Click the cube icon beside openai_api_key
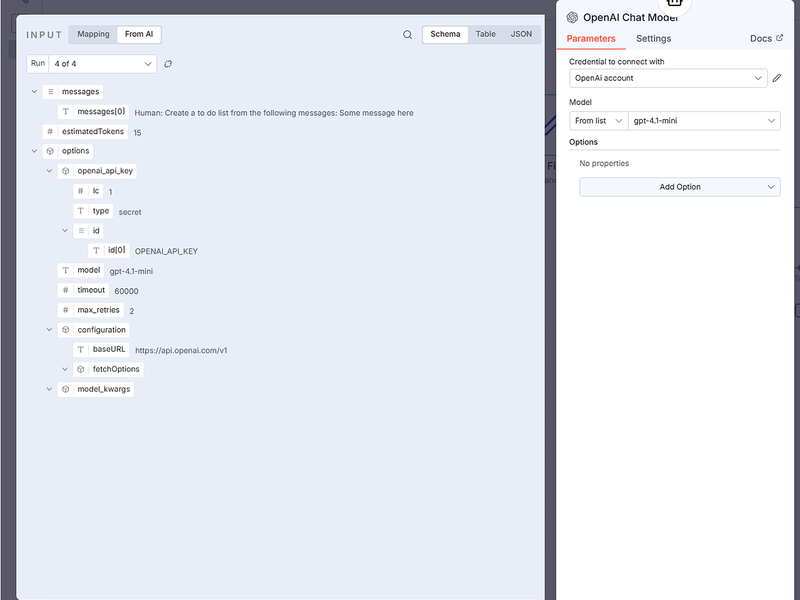Viewport: 800px width, 600px height. coord(65,171)
